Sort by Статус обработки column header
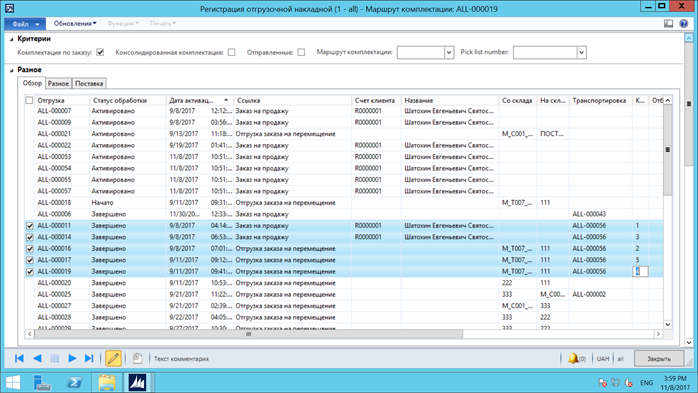 [128, 100]
